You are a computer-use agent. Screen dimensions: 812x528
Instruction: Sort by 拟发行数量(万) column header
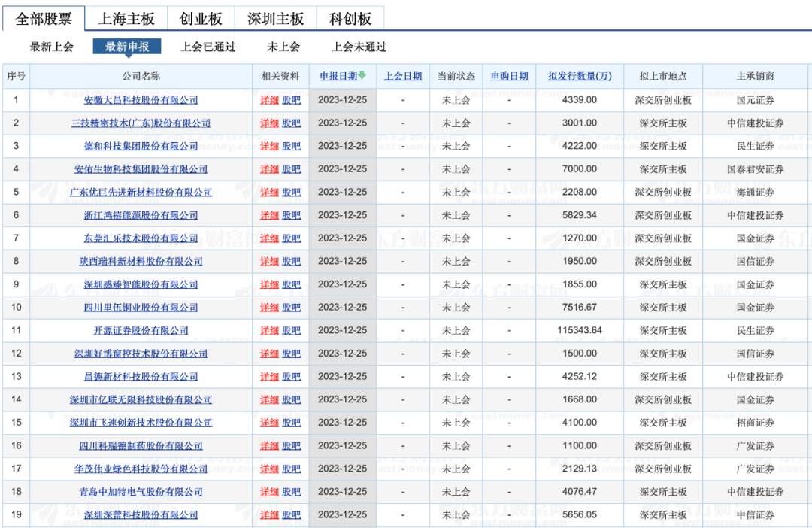pos(580,76)
